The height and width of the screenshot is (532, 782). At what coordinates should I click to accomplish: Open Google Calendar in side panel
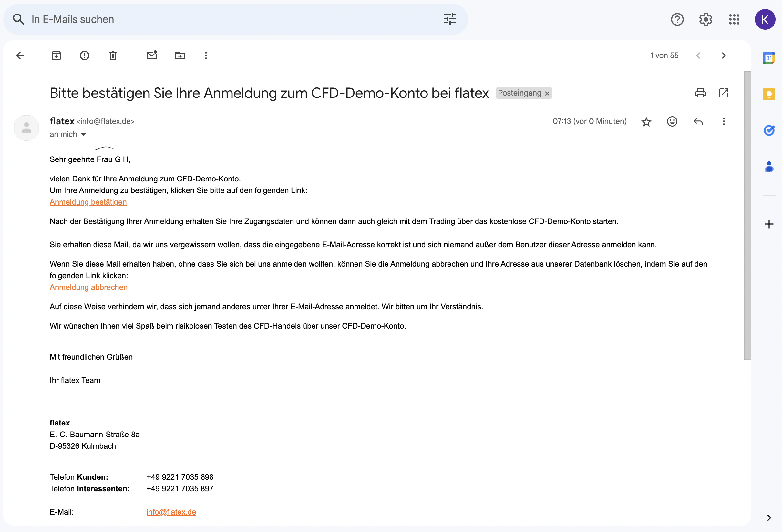768,58
